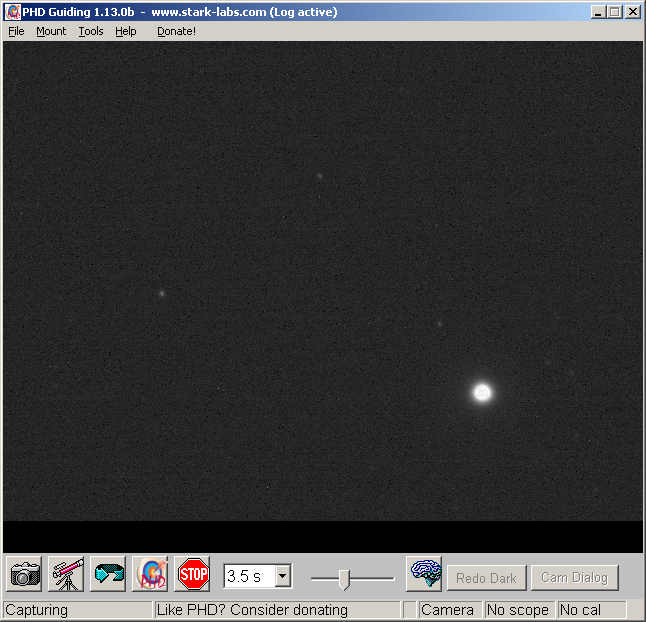This screenshot has width=646, height=622.
Task: Click the PHD guide target icon
Action: [150, 574]
